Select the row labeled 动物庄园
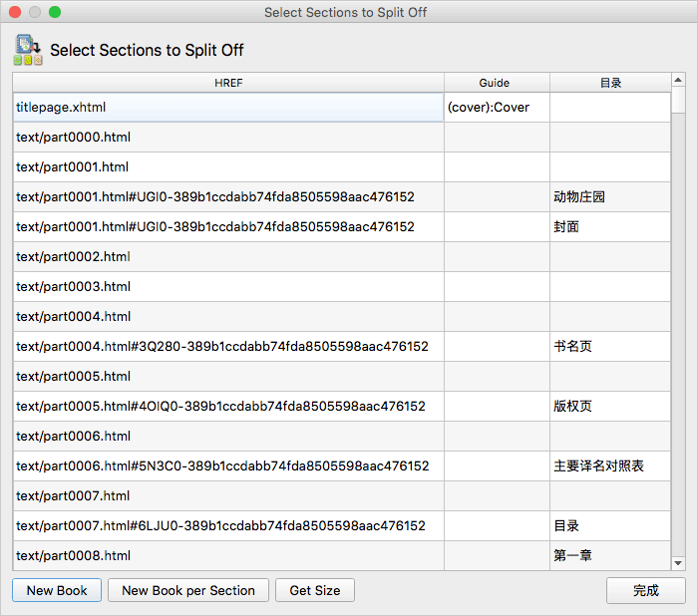 click(227, 197)
